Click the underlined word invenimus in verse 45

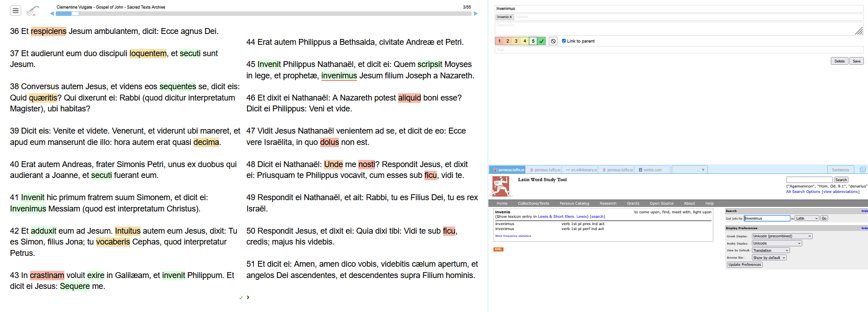[339, 76]
